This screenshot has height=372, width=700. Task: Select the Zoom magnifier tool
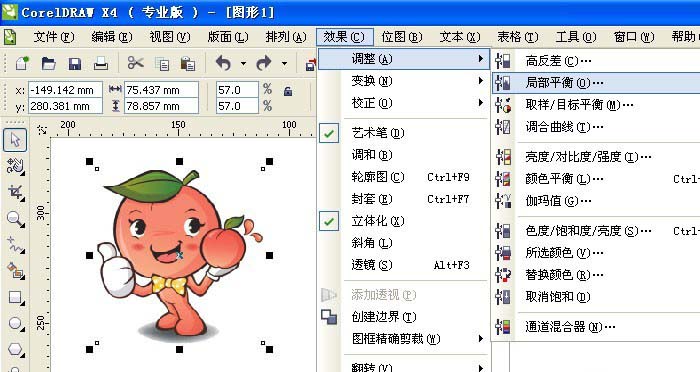coord(15,219)
